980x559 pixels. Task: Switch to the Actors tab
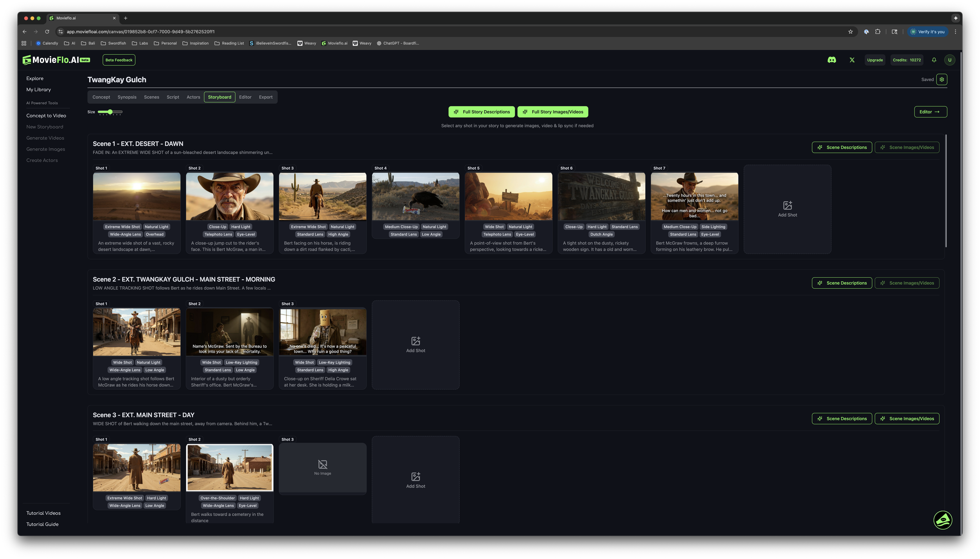[x=193, y=97]
